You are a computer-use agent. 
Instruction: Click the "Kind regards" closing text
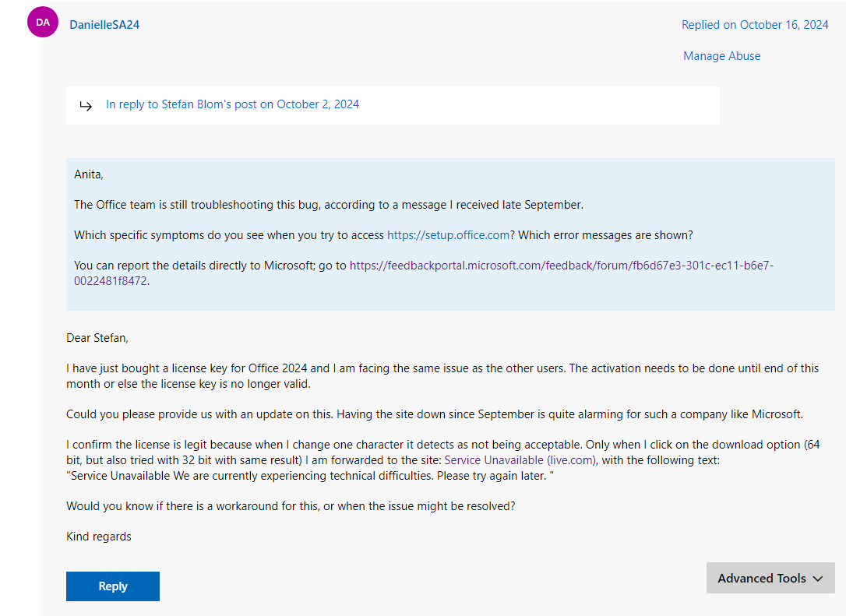(x=99, y=537)
